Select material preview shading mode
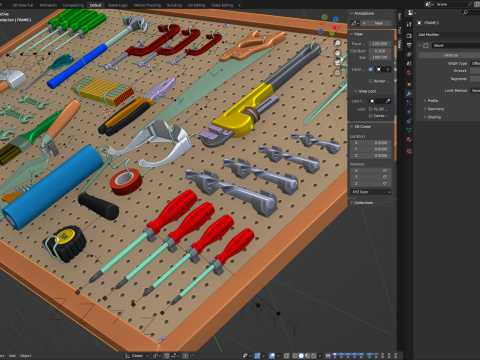480x360 pixels. point(307,356)
